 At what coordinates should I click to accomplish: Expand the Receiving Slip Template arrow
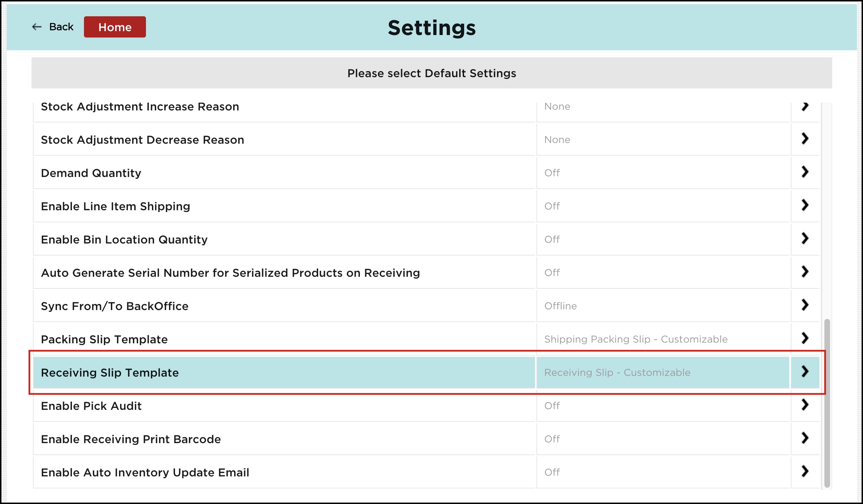[805, 372]
